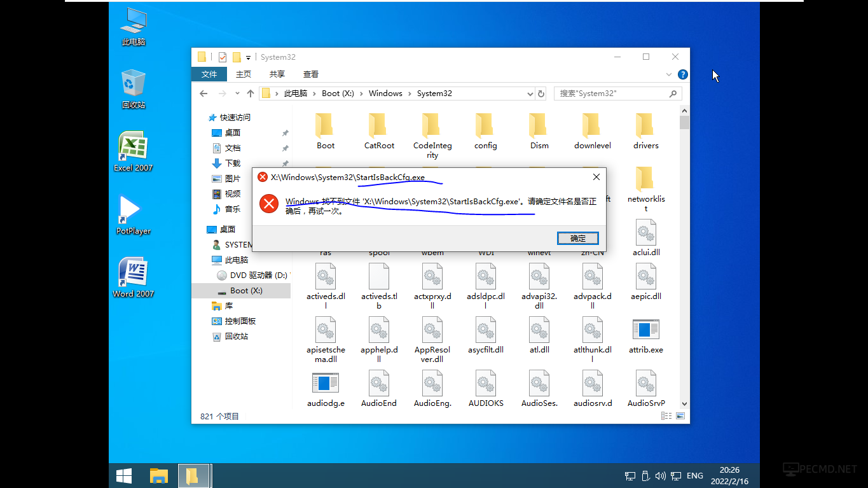Image resolution: width=868 pixels, height=488 pixels.
Task: Select the activeds.tlb file
Action: tap(379, 287)
